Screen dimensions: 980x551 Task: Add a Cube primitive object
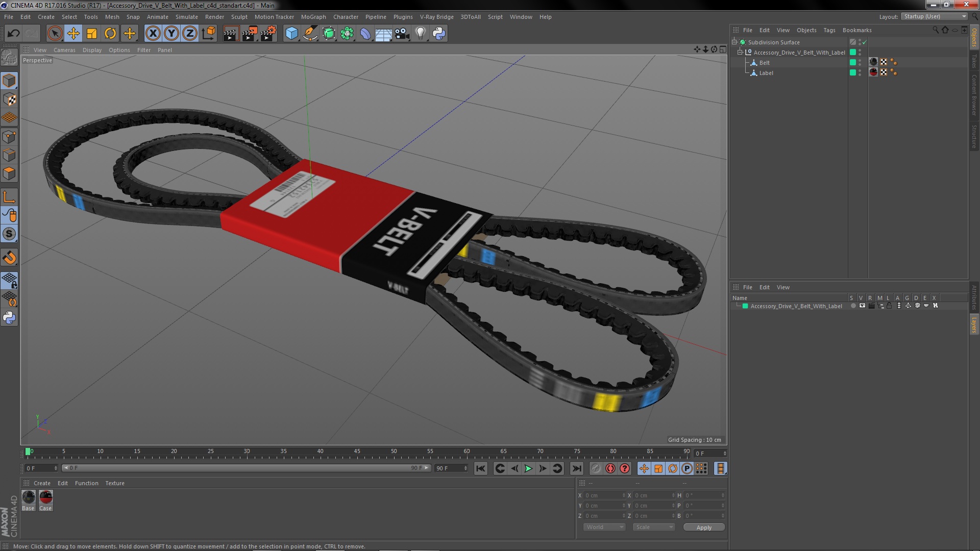(x=291, y=34)
